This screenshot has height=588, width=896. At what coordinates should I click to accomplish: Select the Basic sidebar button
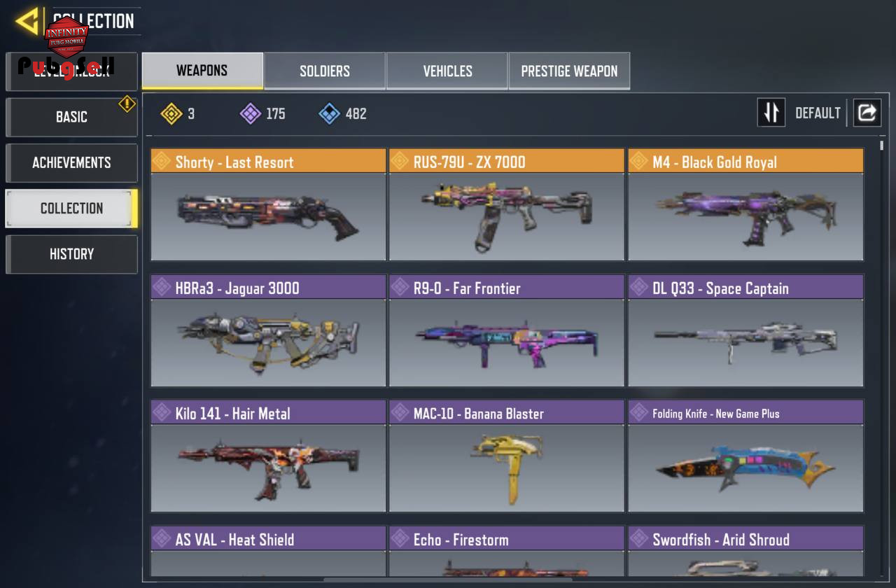71,117
